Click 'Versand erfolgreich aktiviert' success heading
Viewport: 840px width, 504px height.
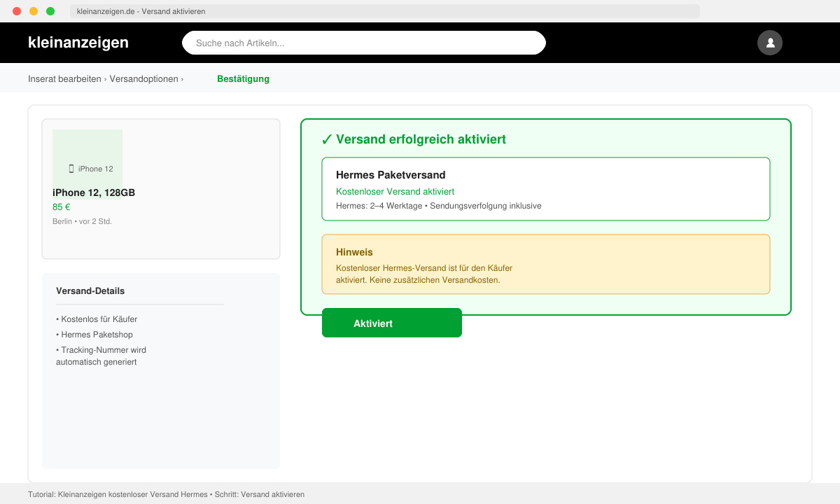click(x=421, y=139)
